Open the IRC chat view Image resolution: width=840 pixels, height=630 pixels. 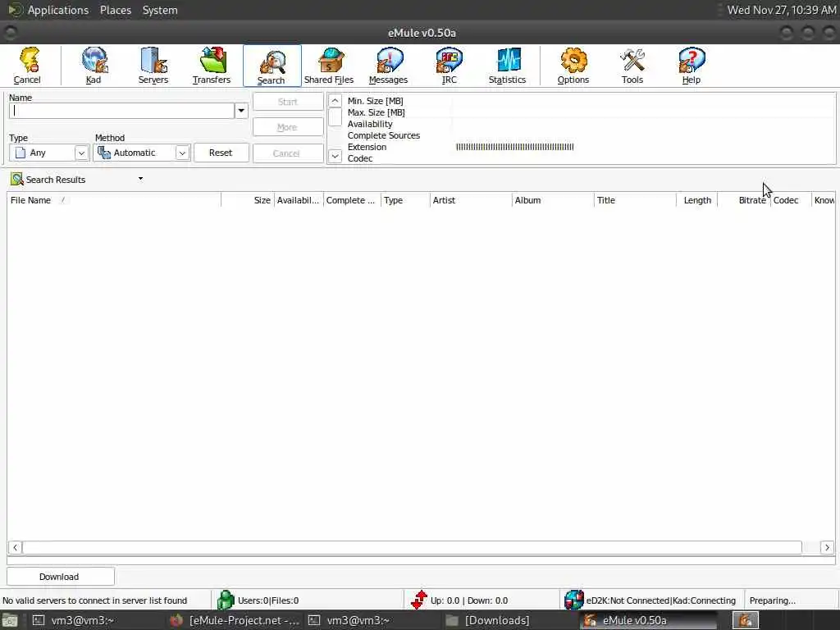[449, 66]
